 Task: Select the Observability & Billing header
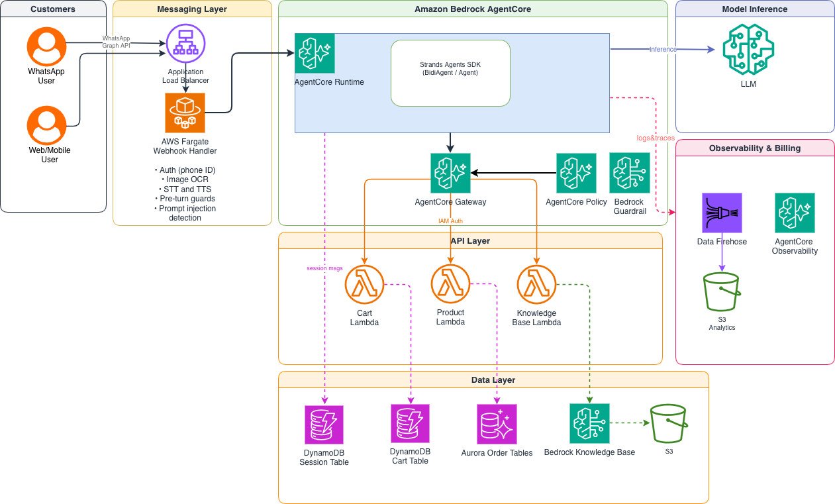pos(755,148)
